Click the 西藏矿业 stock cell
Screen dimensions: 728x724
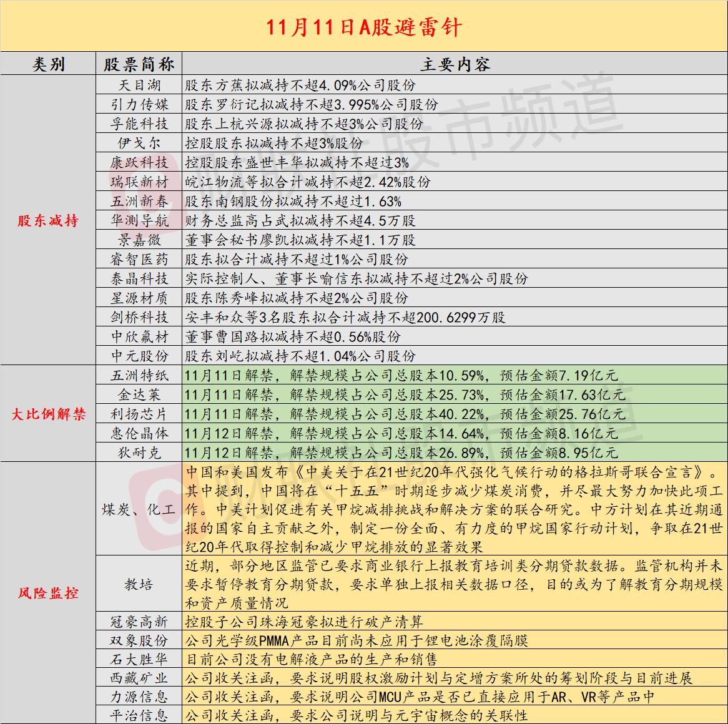click(139, 678)
